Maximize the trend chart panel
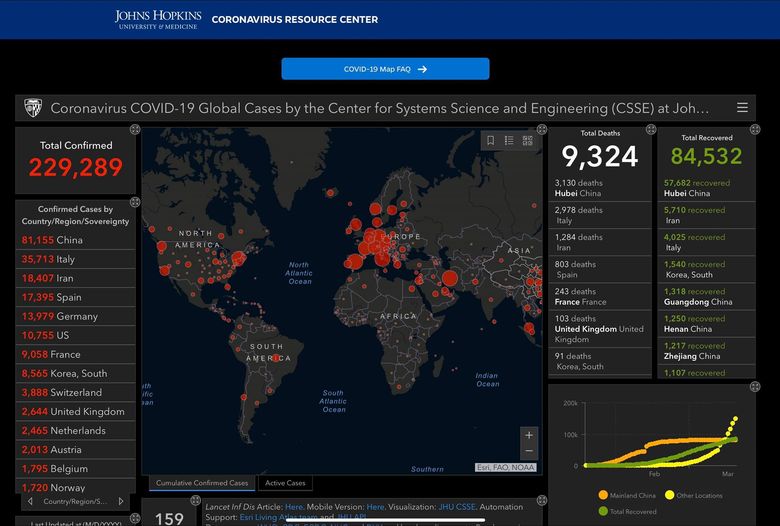Image resolution: width=780 pixels, height=526 pixels. [755, 387]
